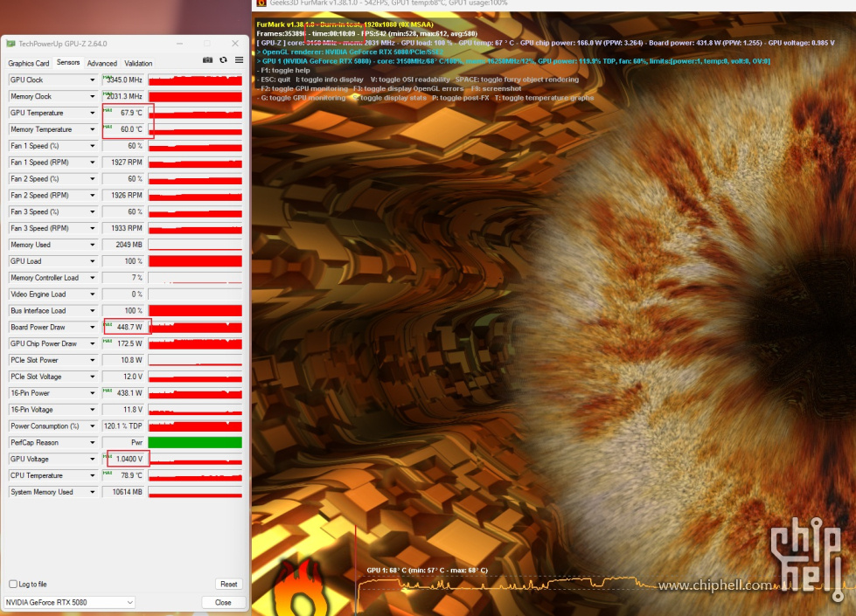856x616 pixels.
Task: Switch to the Graphics Card tab
Action: point(28,63)
